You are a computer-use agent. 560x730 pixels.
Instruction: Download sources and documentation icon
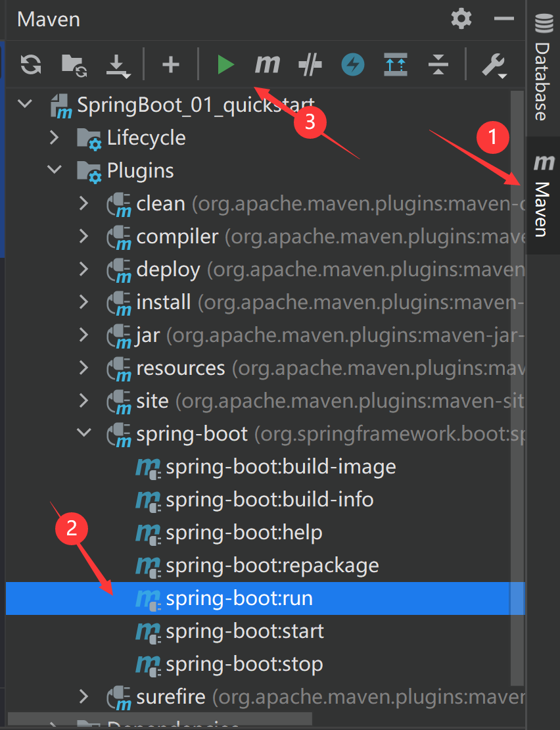[118, 65]
